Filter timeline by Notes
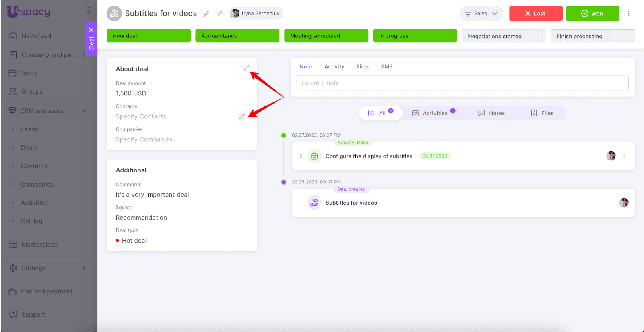Viewport: 644px width, 332px height. coord(491,113)
